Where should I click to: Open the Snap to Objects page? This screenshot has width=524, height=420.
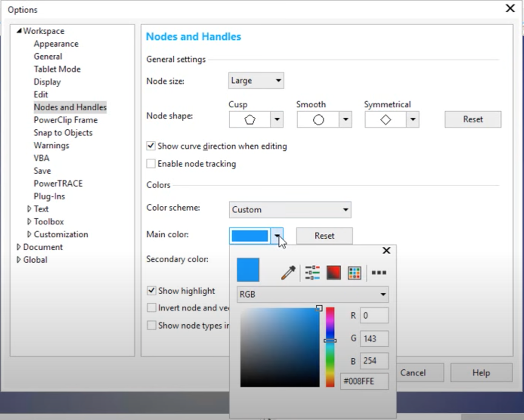click(63, 133)
